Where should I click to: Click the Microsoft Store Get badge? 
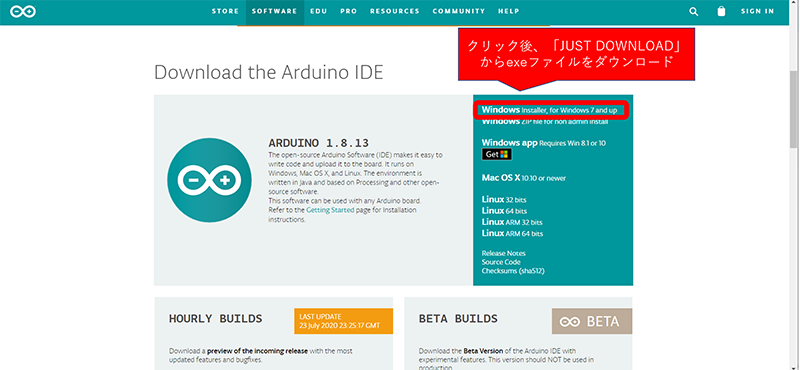(496, 154)
